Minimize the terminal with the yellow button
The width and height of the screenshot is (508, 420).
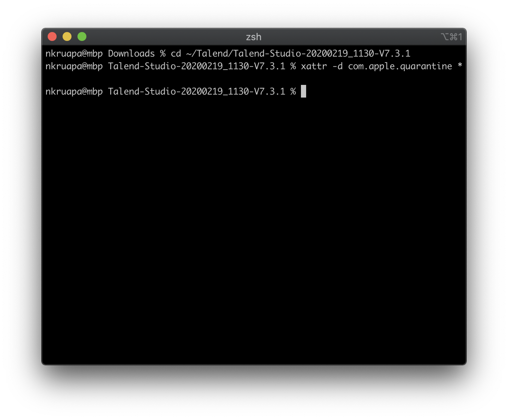coord(67,36)
